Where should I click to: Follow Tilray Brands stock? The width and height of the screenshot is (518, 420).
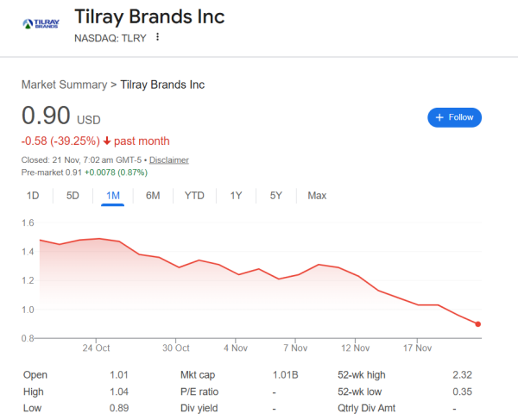click(x=454, y=117)
